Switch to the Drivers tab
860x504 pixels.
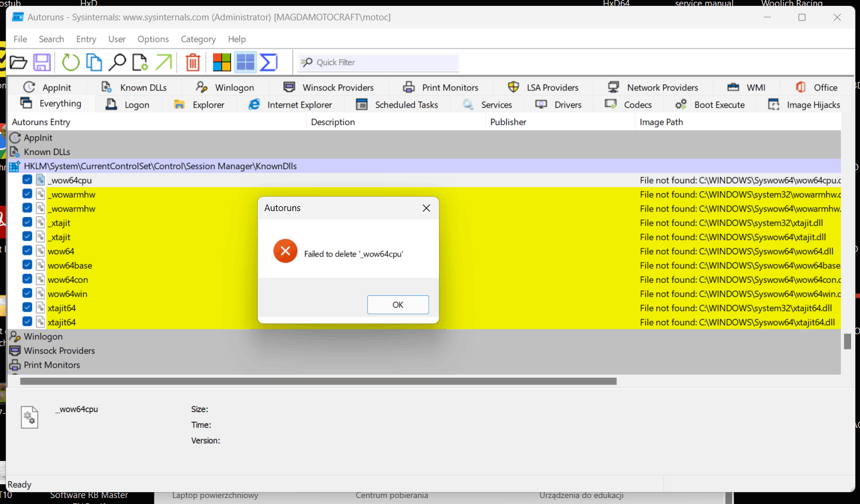coord(559,105)
